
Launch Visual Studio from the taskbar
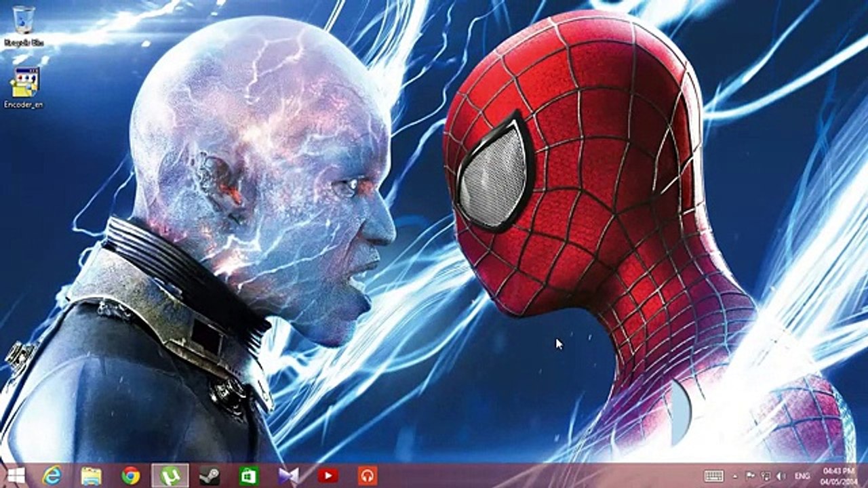click(x=288, y=476)
